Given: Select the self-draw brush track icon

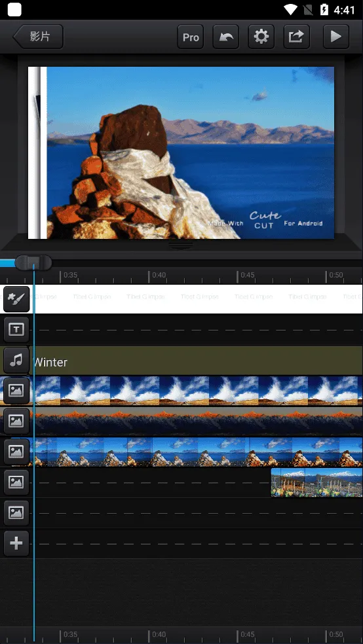Looking at the screenshot, I should [x=16, y=299].
